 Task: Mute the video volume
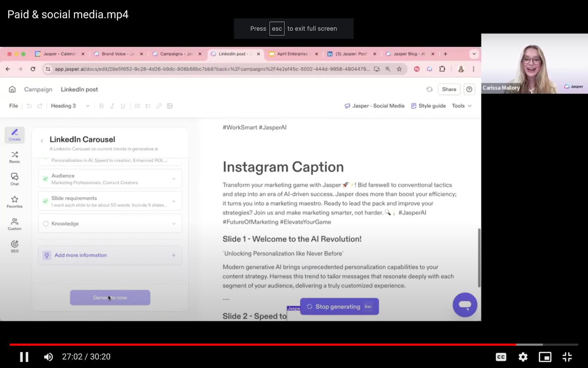coord(49,357)
